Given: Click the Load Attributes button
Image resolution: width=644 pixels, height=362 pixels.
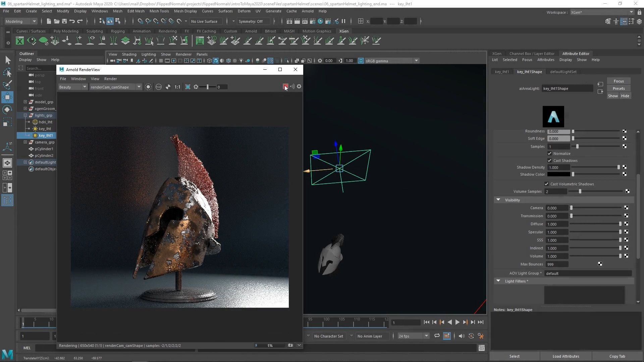Looking at the screenshot, I should click(566, 356).
